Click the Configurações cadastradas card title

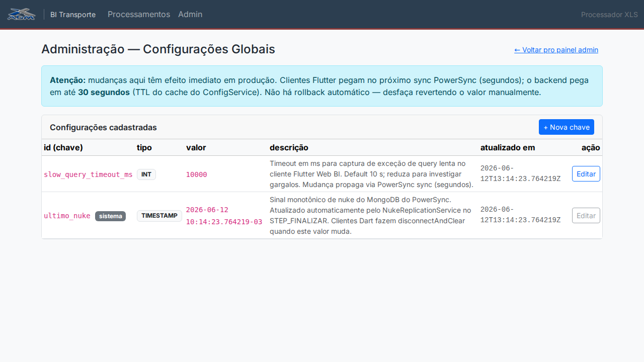103,127
